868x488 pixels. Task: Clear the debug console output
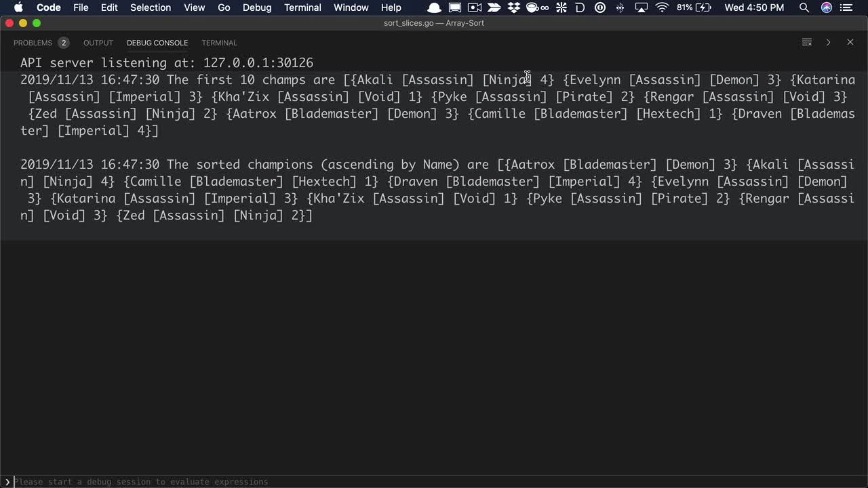pos(806,42)
